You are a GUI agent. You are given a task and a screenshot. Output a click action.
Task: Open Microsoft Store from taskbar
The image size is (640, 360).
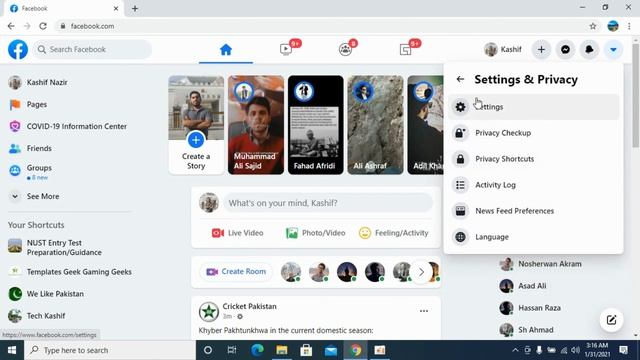(306, 350)
